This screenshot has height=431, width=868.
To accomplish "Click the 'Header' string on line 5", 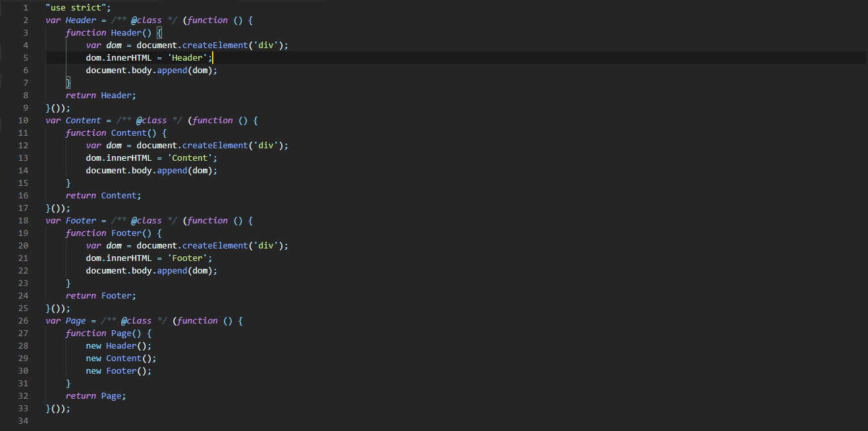I will [187, 57].
